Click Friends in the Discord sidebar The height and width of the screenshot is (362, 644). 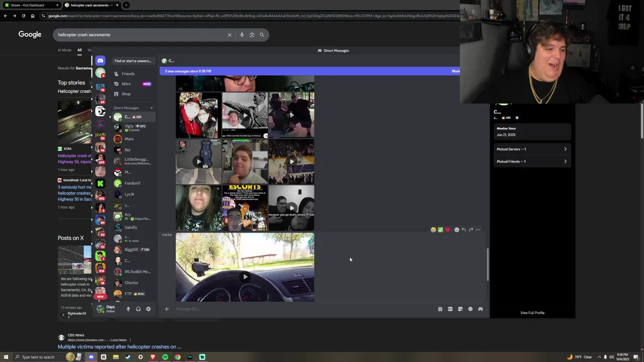point(128,74)
